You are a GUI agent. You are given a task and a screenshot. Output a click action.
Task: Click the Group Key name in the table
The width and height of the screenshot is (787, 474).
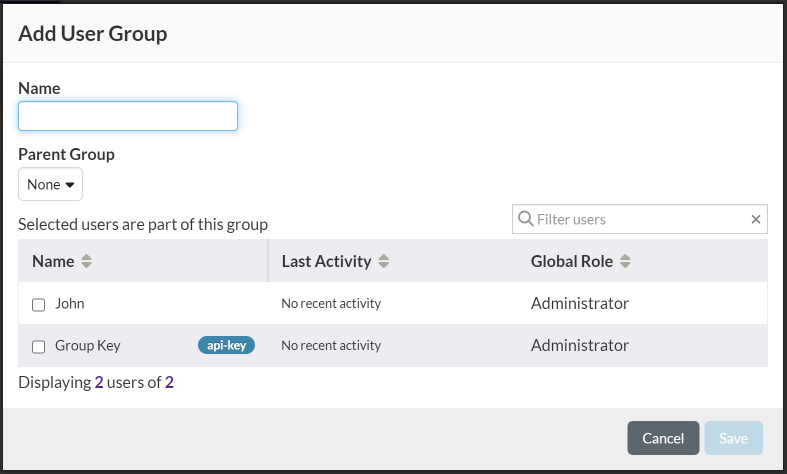click(x=88, y=345)
